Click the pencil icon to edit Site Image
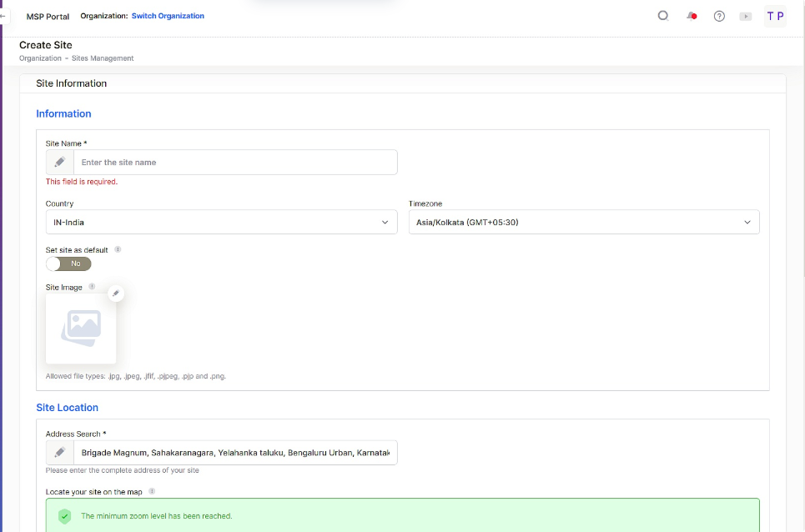Screen dimensions: 805x532 click(116, 293)
